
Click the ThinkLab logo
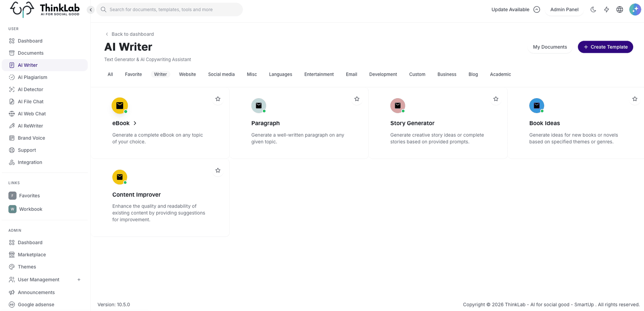[x=45, y=9]
